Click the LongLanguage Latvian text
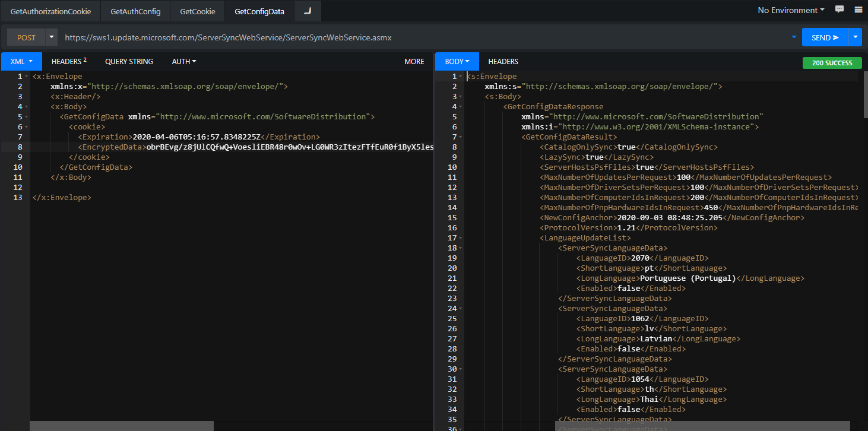 [656, 339]
